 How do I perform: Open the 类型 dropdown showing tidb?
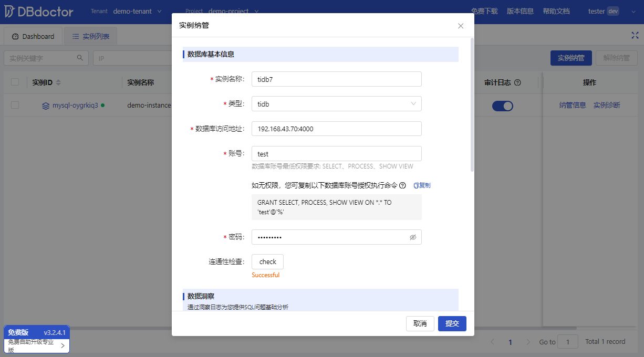(x=337, y=104)
